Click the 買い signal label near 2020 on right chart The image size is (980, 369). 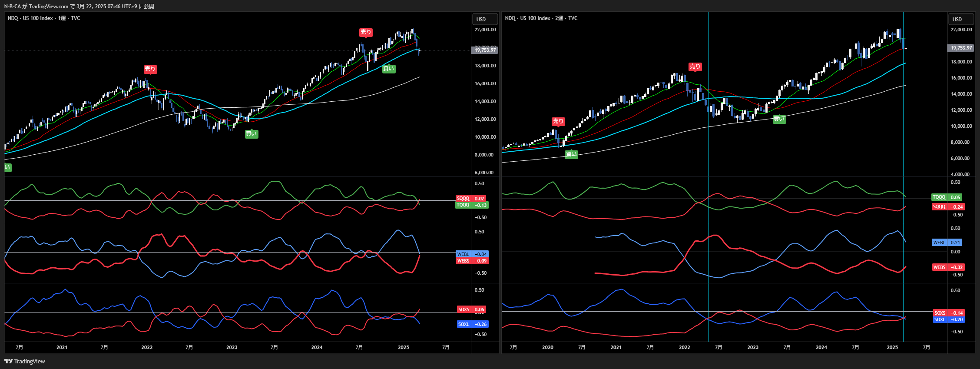[571, 154]
